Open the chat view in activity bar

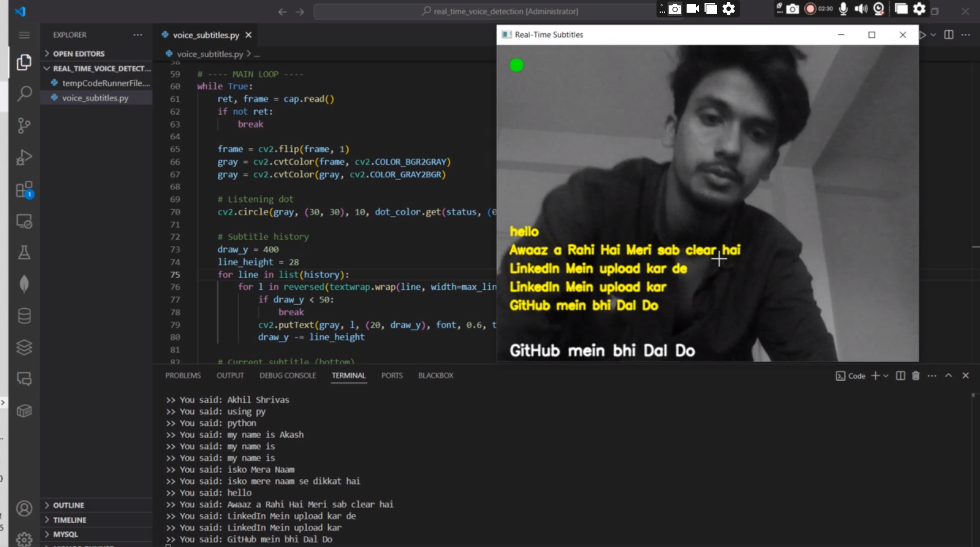24,379
